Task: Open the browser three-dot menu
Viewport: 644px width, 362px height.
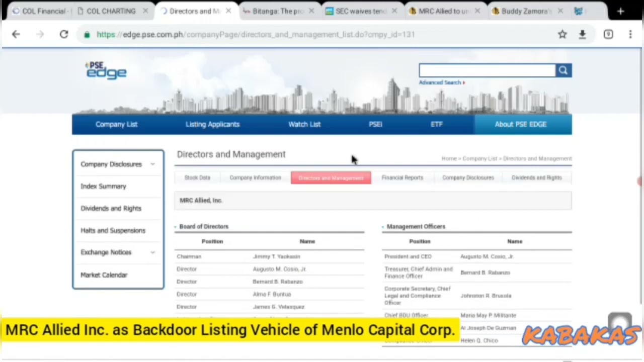Action: [x=630, y=34]
